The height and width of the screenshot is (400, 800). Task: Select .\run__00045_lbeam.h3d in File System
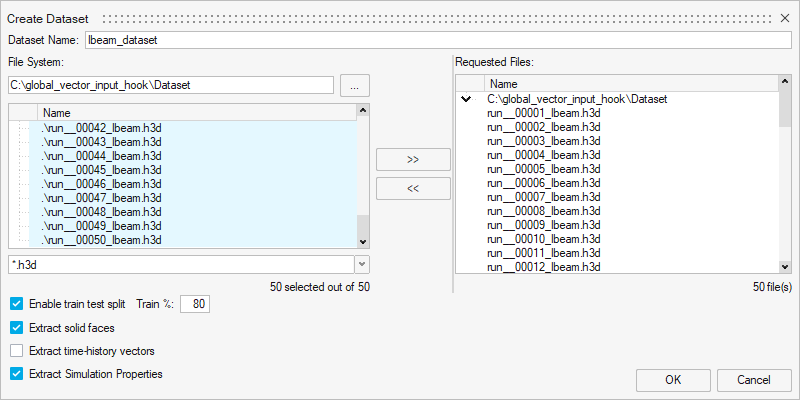click(x=102, y=170)
